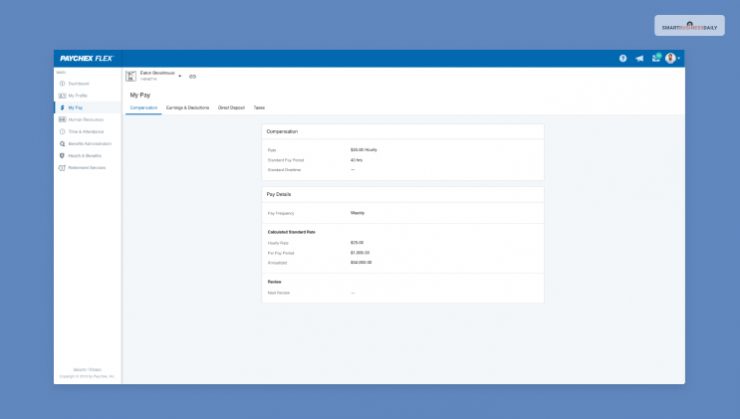Click the link icon beside company name
Viewport: 740px width, 419px height.
(193, 76)
